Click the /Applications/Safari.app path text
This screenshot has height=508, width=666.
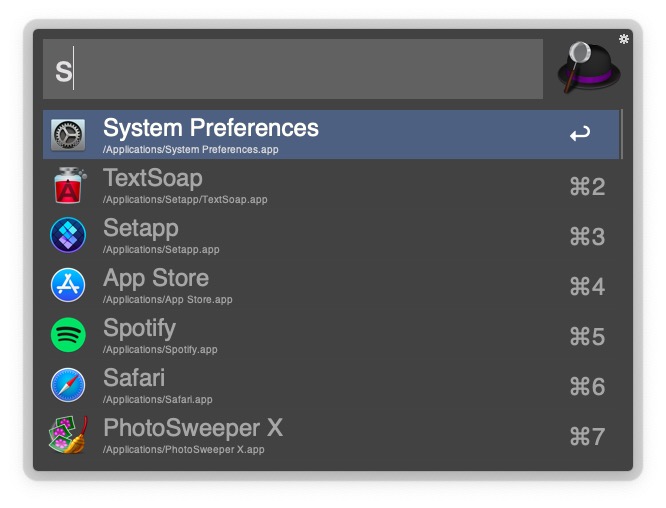point(158,400)
